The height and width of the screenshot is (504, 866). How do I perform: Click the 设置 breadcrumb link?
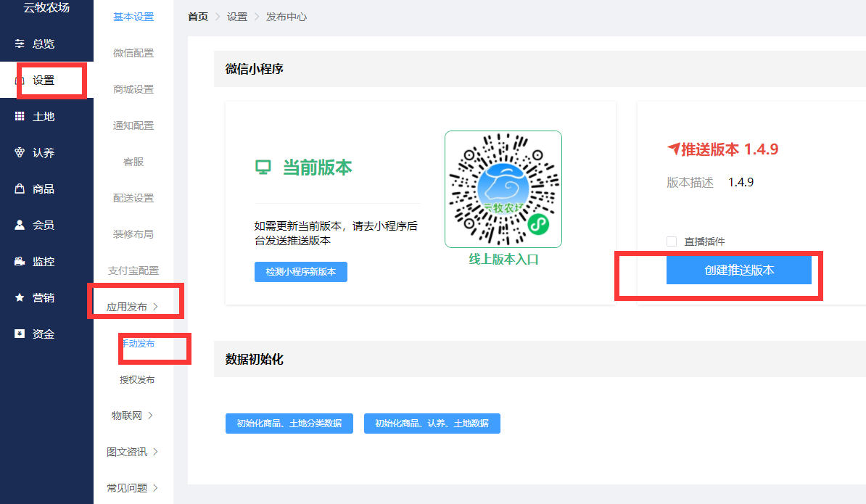pyautogui.click(x=237, y=17)
